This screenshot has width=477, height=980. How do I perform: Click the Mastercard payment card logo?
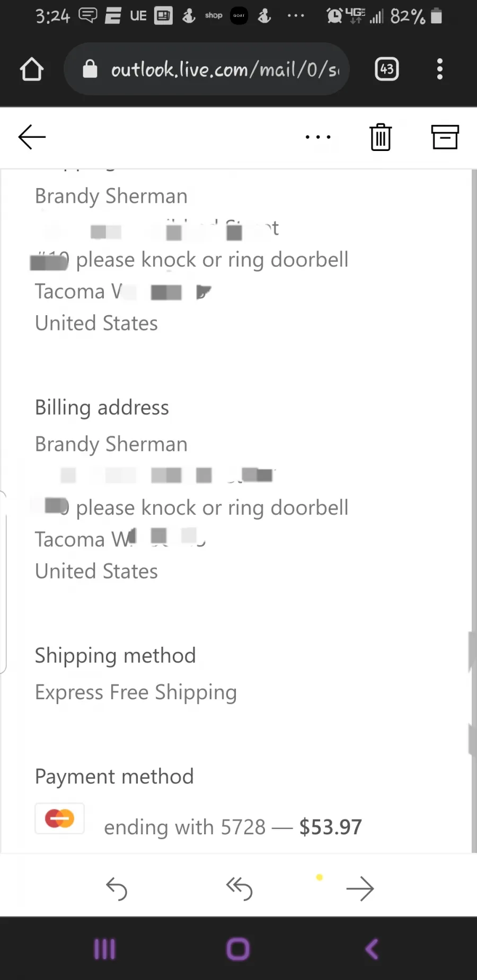click(x=59, y=818)
